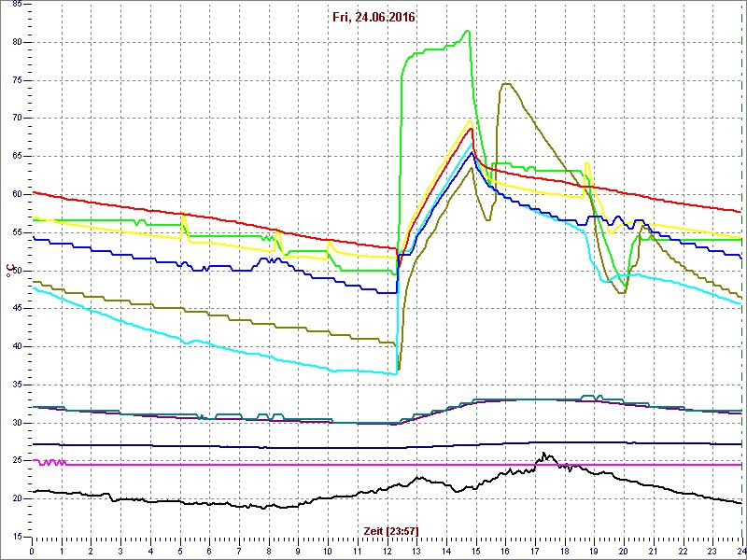This screenshot has width=747, height=560.
Task: Click the yellow spike just before hour 19
Action: click(586, 164)
